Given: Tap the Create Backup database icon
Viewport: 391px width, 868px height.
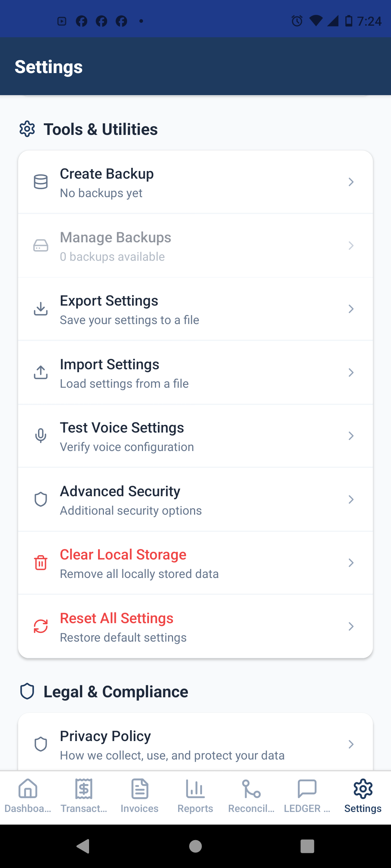Looking at the screenshot, I should [x=41, y=182].
